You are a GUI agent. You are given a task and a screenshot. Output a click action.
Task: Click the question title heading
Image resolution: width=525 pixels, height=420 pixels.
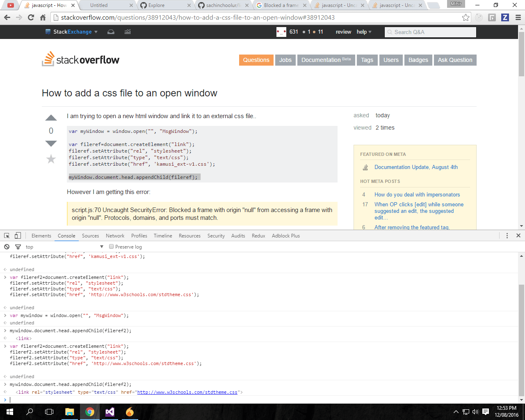(x=130, y=93)
